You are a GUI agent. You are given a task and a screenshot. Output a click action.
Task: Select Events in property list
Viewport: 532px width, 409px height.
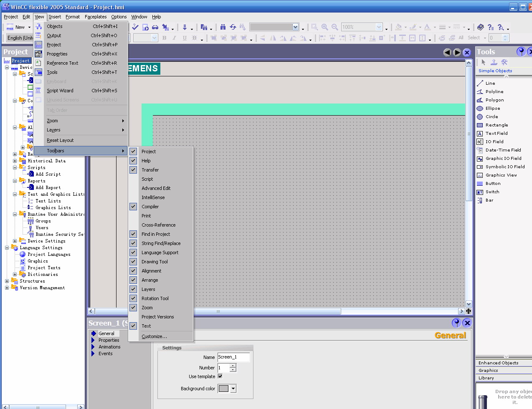[105, 353]
